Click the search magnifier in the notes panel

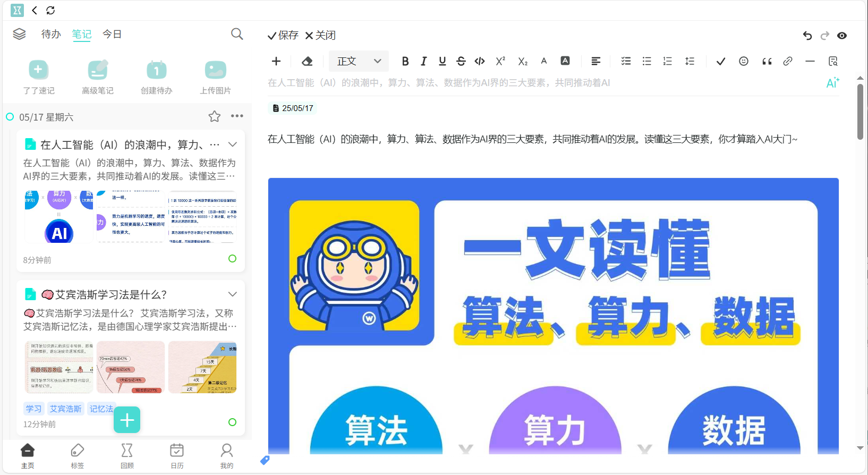point(237,34)
